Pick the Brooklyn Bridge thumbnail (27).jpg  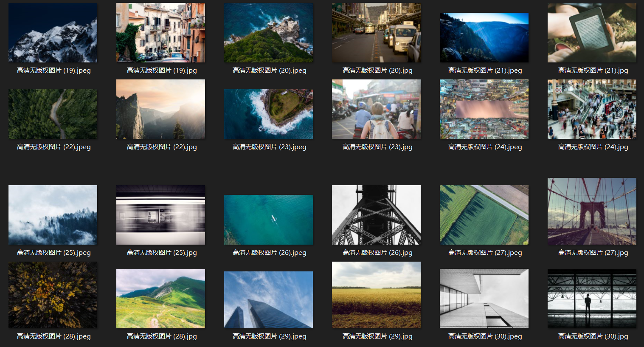coord(592,211)
